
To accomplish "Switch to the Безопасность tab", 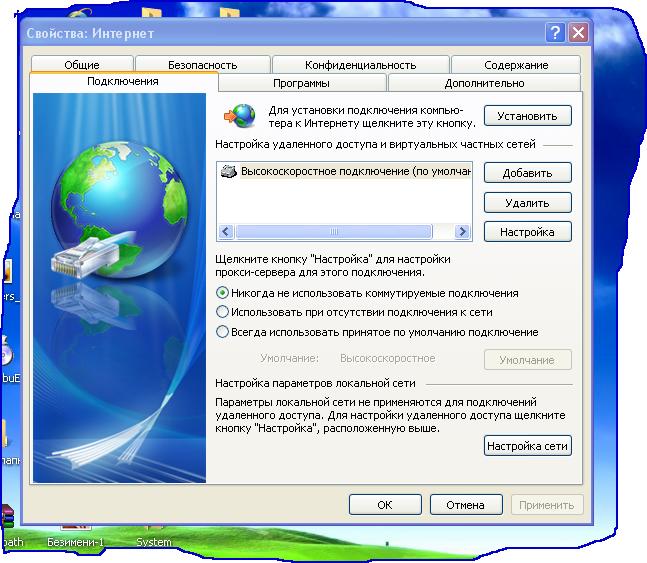I will pyautogui.click(x=202, y=65).
